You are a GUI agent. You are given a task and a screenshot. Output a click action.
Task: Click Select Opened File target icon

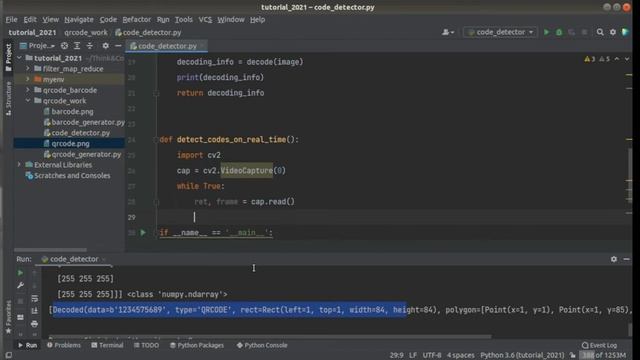coord(64,46)
